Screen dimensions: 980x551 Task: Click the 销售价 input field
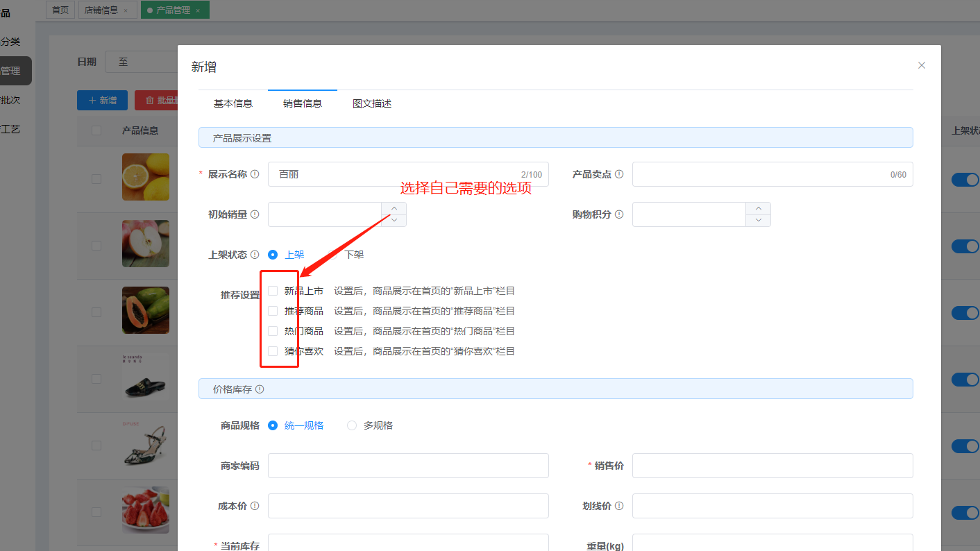pyautogui.click(x=772, y=466)
